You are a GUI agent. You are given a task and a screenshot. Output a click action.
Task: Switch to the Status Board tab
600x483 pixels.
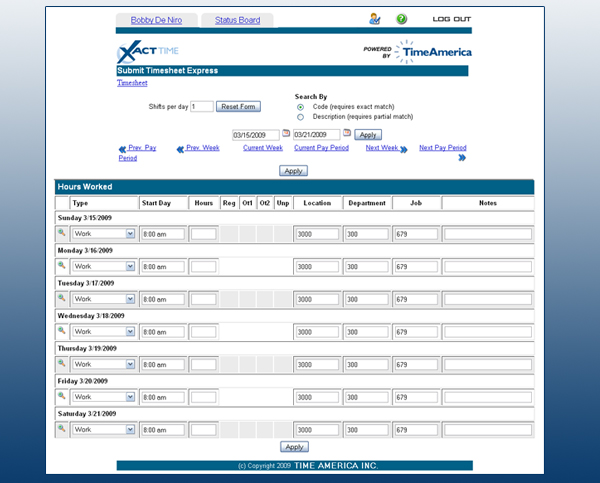point(237,20)
